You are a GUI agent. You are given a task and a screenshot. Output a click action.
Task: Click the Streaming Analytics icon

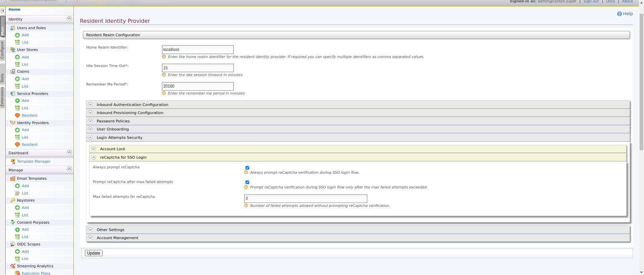click(13, 266)
